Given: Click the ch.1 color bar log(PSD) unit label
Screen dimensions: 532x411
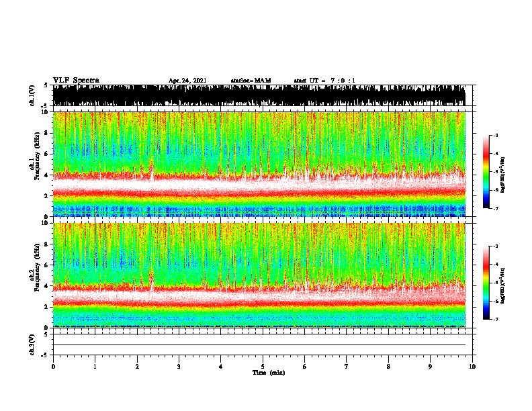Looking at the screenshot, I should pyautogui.click(x=503, y=175).
